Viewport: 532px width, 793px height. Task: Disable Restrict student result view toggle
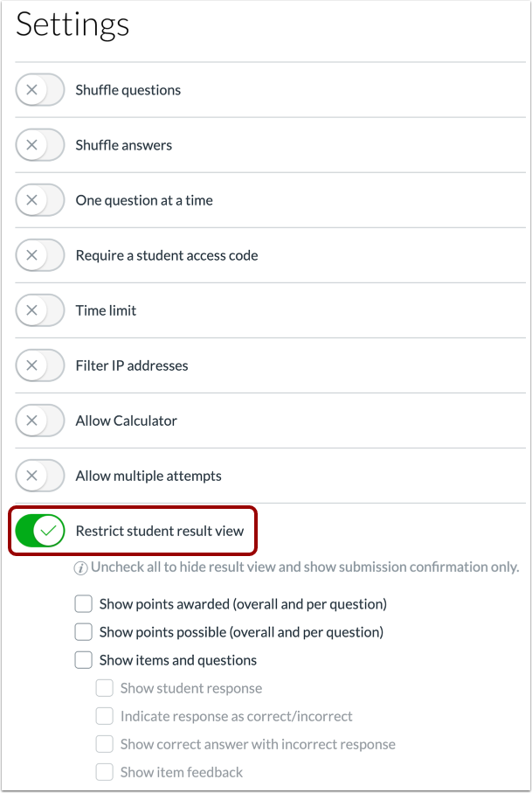pyautogui.click(x=40, y=531)
